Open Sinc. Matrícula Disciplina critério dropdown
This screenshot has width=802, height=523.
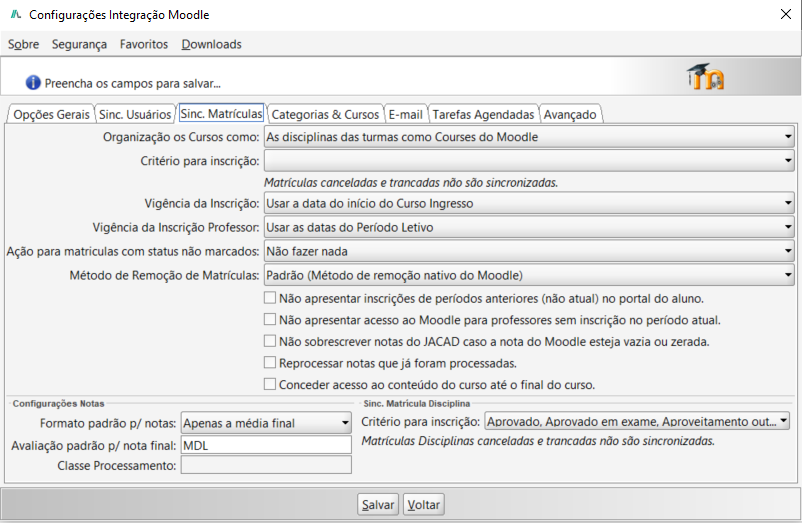[x=637, y=421]
